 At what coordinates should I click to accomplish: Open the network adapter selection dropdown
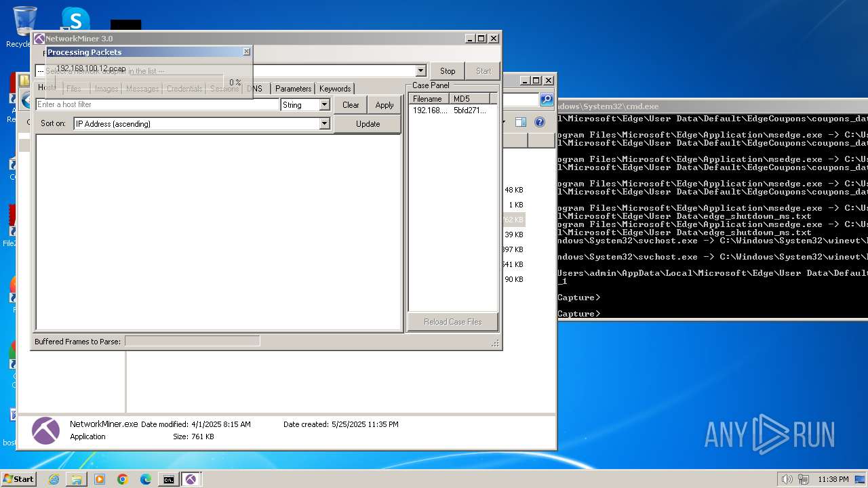[420, 70]
